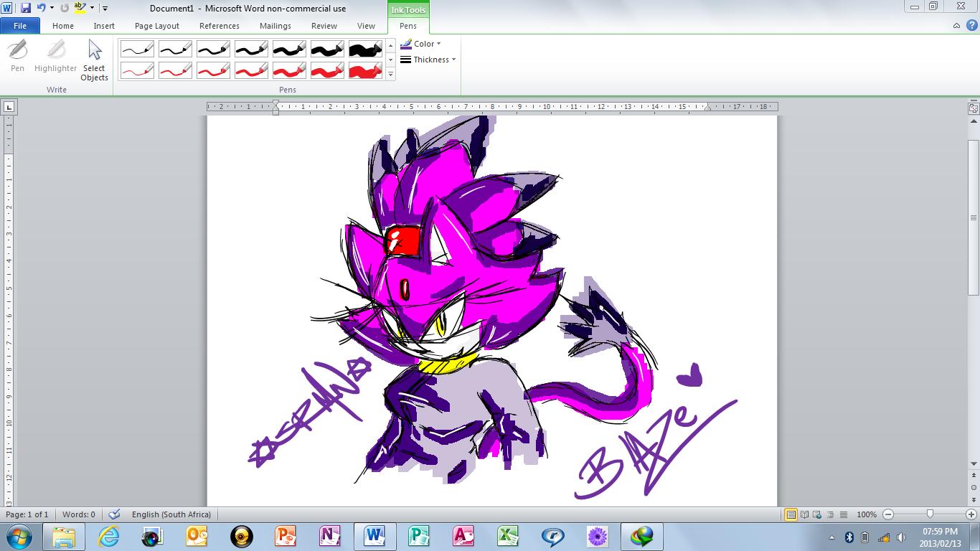Pick the thickest black pen style

pos(365,50)
